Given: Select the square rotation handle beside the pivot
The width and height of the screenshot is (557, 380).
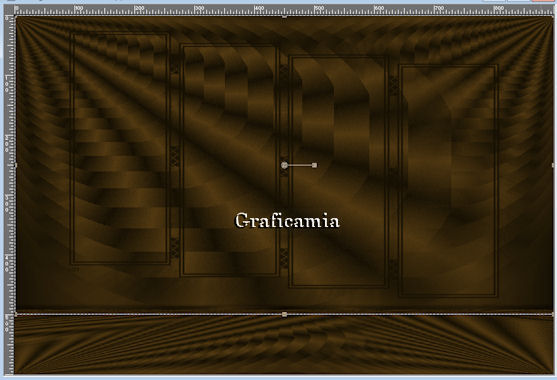Looking at the screenshot, I should 314,165.
